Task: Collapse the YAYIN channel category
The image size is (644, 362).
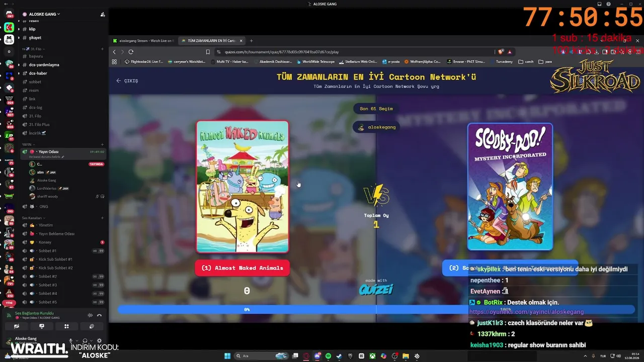Action: [x=27, y=144]
